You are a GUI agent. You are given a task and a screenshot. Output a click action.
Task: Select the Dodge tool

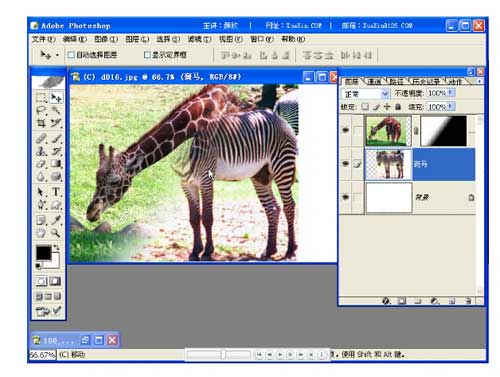(56, 176)
